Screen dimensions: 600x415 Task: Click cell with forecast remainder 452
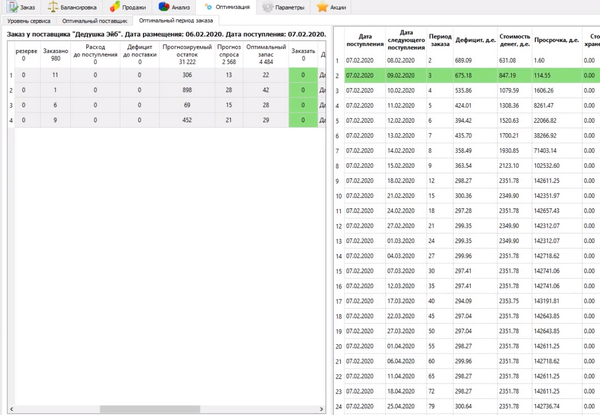click(x=187, y=120)
